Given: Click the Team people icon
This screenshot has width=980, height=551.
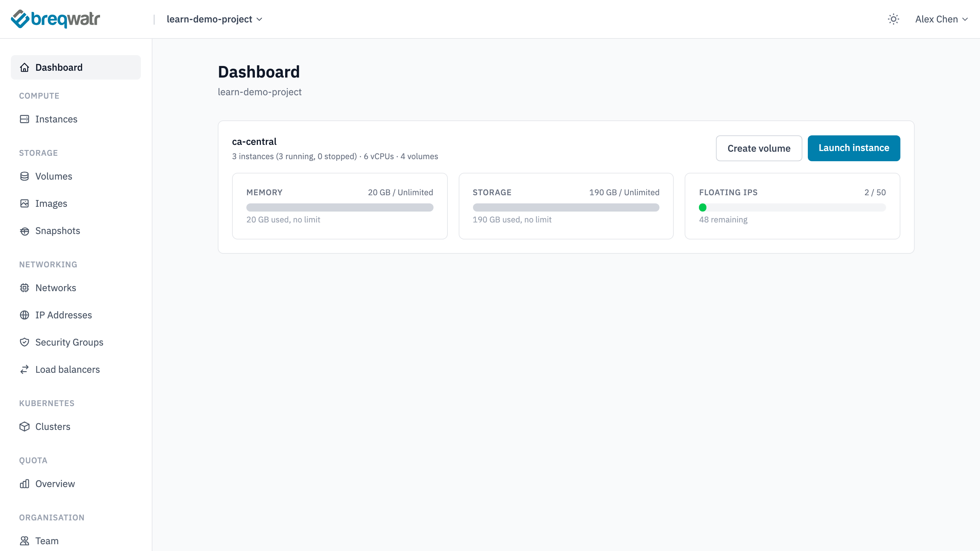Looking at the screenshot, I should coord(24,541).
